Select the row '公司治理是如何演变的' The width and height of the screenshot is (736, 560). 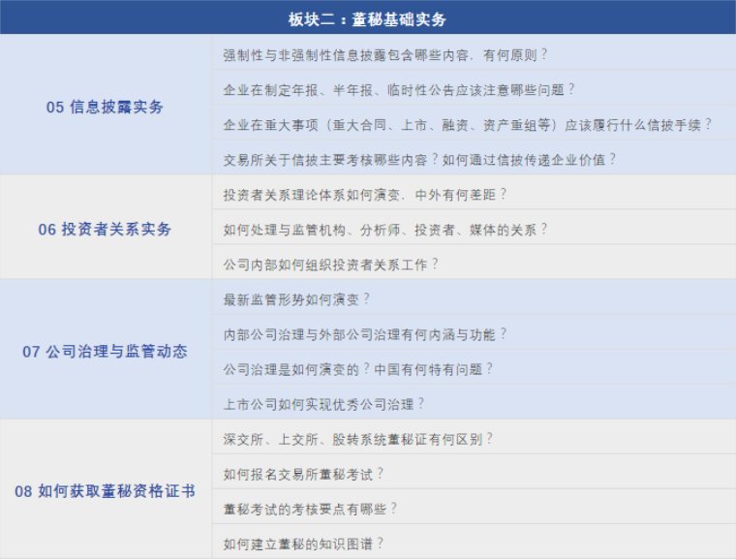358,368
